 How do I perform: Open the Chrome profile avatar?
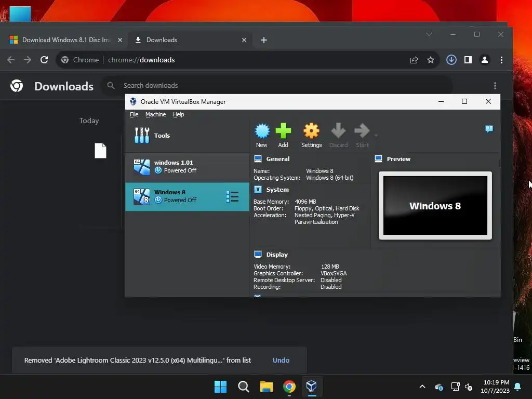pyautogui.click(x=485, y=60)
